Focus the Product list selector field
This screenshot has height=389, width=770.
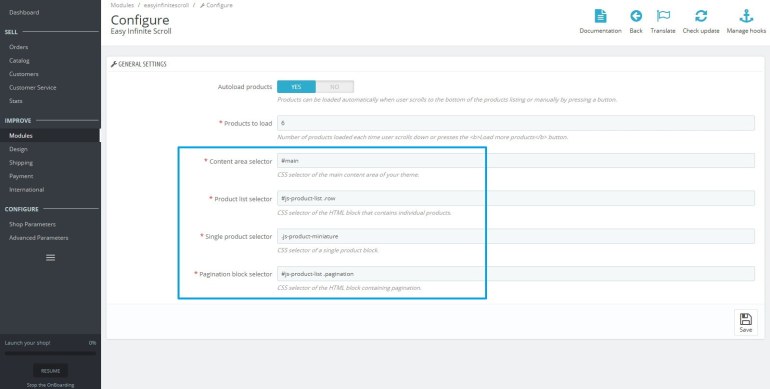tap(516, 198)
